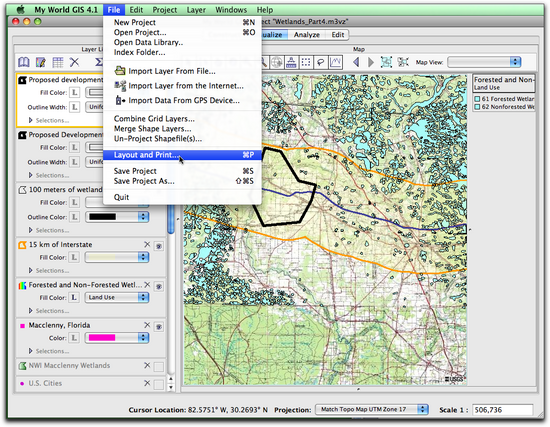Image resolution: width=550 pixels, height=427 pixels.
Task: Click the Scale input field
Action: click(x=502, y=409)
